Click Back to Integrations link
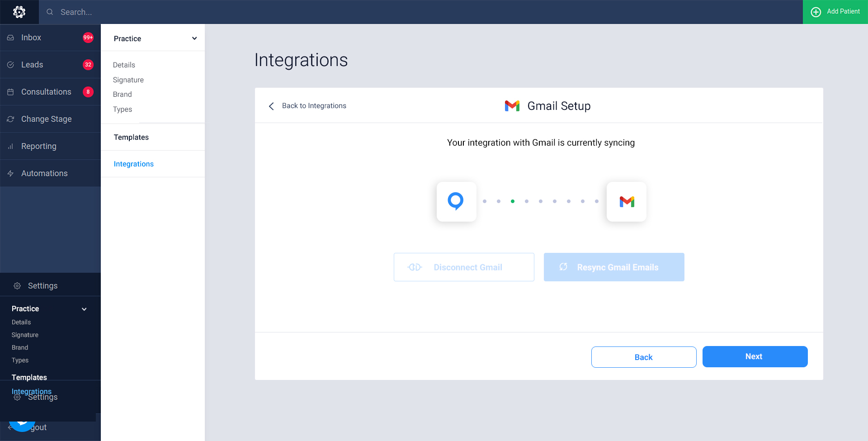This screenshot has width=868, height=441. coord(314,105)
